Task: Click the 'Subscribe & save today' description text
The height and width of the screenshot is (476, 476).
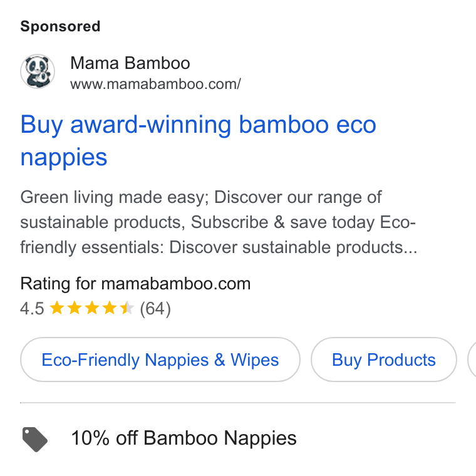Action: 282,222
